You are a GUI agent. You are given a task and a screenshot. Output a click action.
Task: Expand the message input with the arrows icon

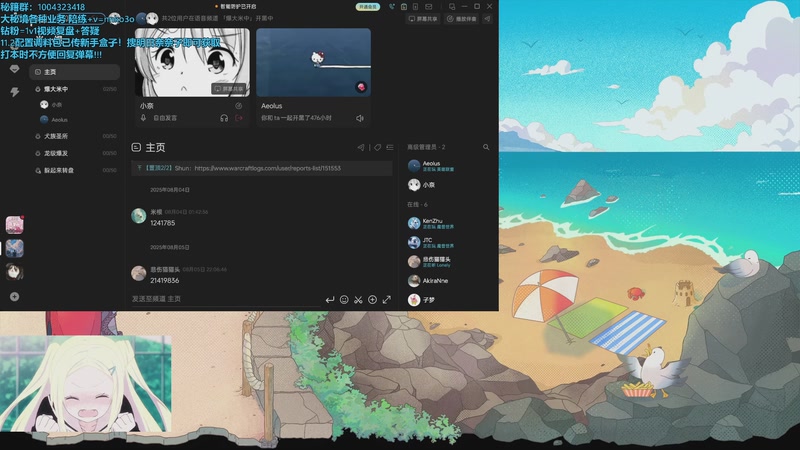(x=387, y=299)
